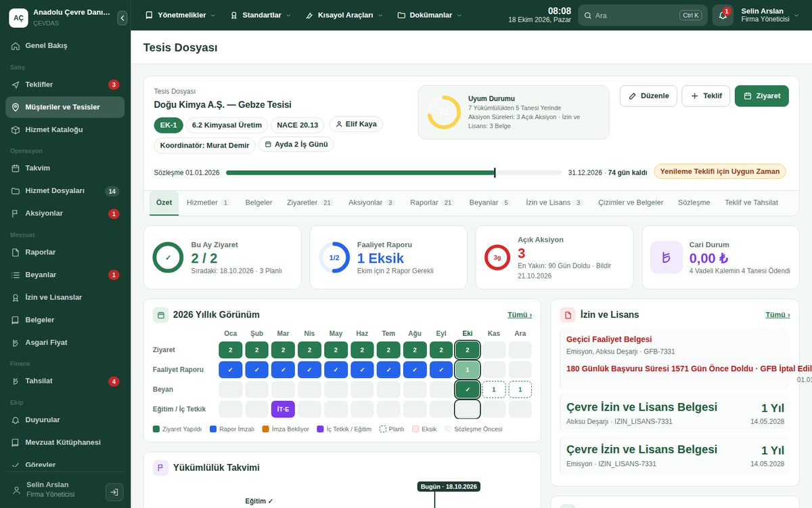Click the Hizmet Dosyaları folder icon
Viewport: 812px width, 508px height.
click(16, 191)
